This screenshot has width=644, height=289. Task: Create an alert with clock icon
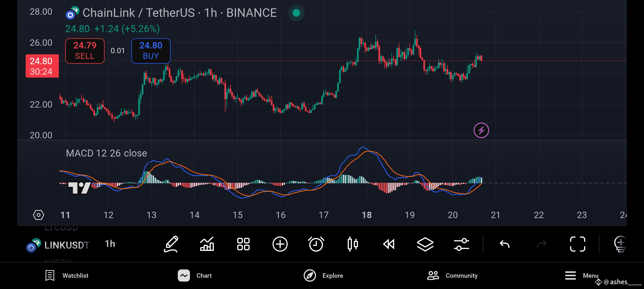(x=316, y=244)
